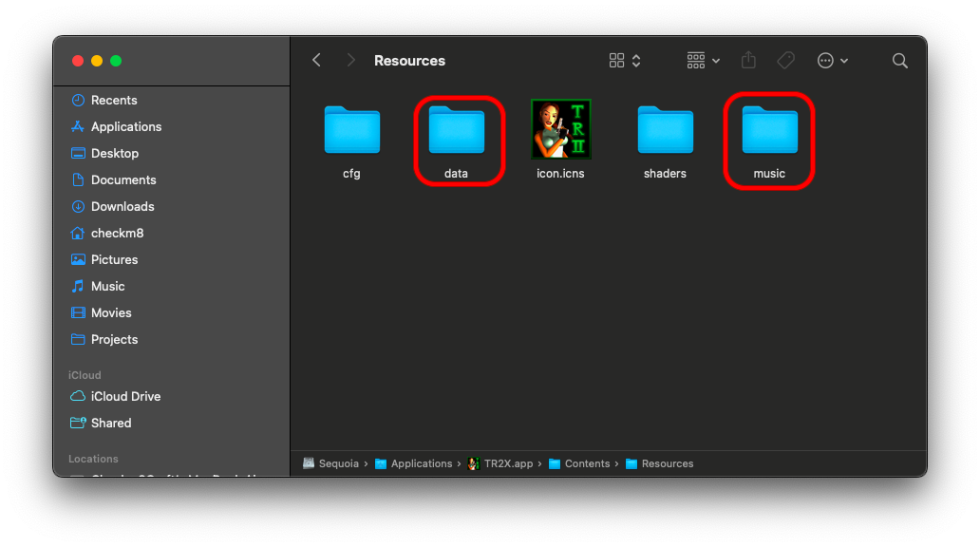Select iCloud Drive in sidebar
This screenshot has height=547, width=980.
(125, 397)
